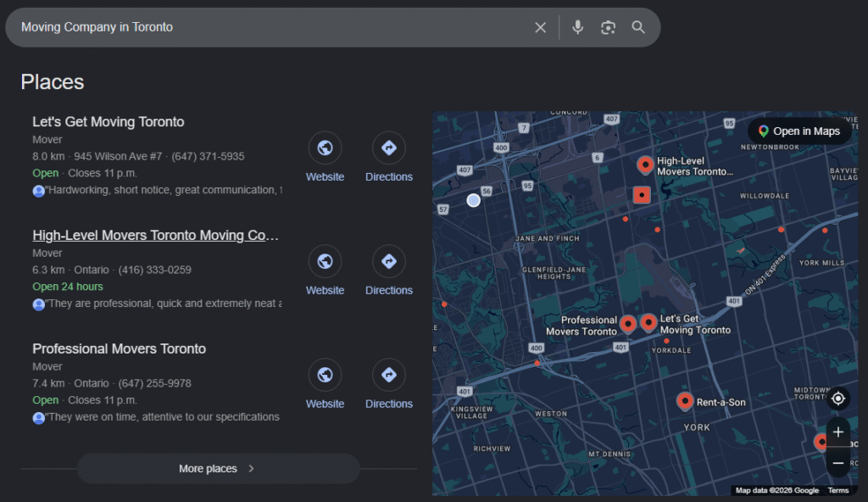Open search by image camera icon

tap(608, 27)
